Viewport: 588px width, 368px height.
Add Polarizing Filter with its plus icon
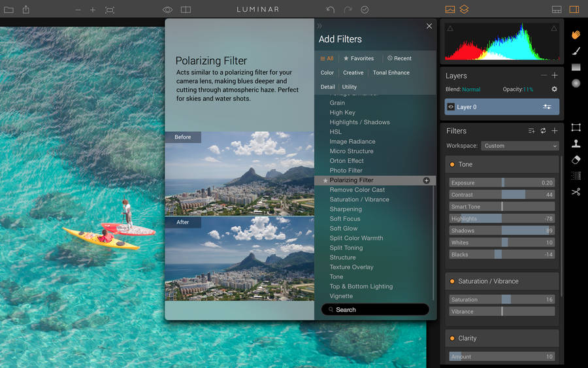(x=427, y=180)
